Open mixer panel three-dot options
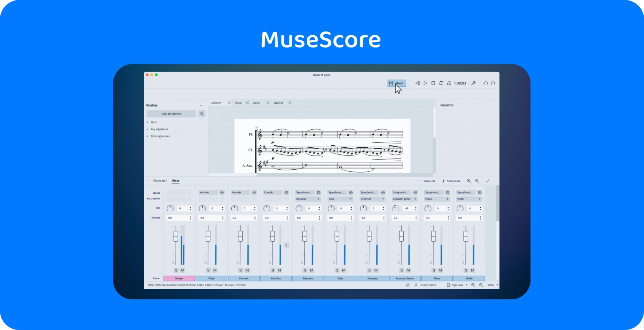This screenshot has width=644, height=330. [x=496, y=181]
